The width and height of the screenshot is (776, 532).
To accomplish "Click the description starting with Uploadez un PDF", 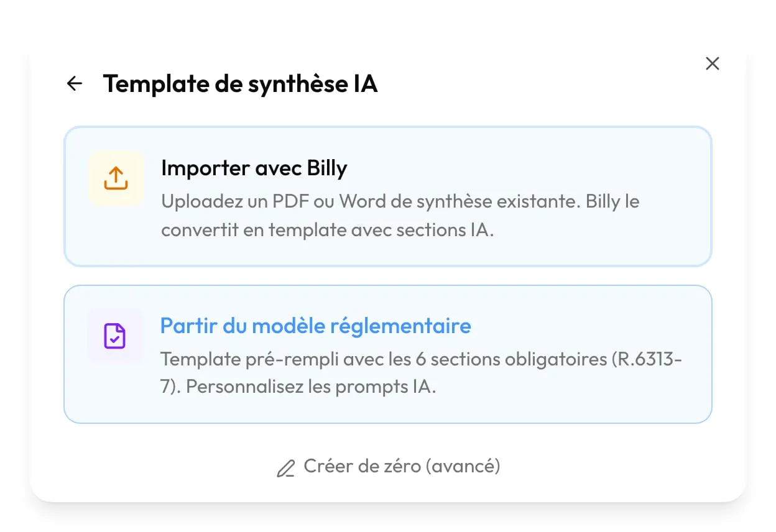I will [x=400, y=216].
